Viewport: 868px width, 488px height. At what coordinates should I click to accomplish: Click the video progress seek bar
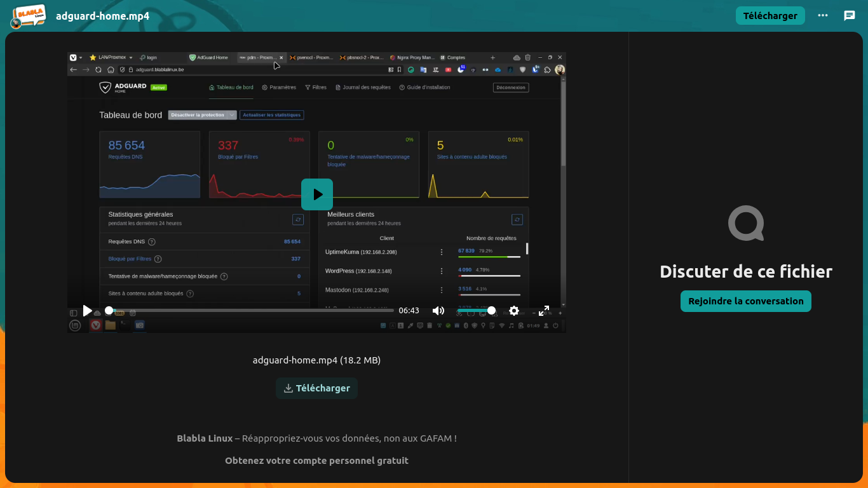251,311
